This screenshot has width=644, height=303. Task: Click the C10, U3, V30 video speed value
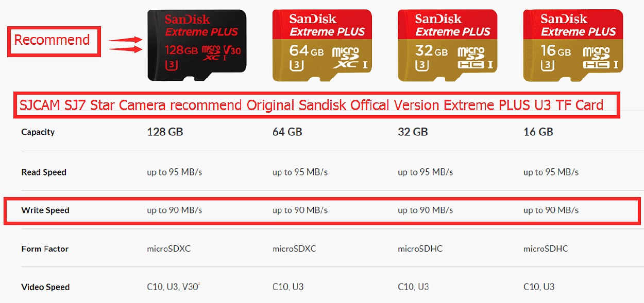(173, 287)
